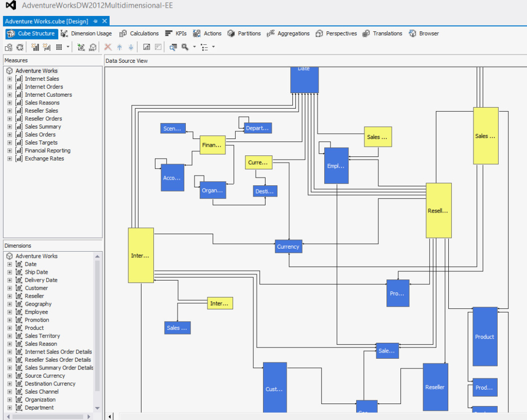Open the Zoom level dropdown arrow
Image resolution: width=527 pixels, height=420 pixels.
point(194,47)
